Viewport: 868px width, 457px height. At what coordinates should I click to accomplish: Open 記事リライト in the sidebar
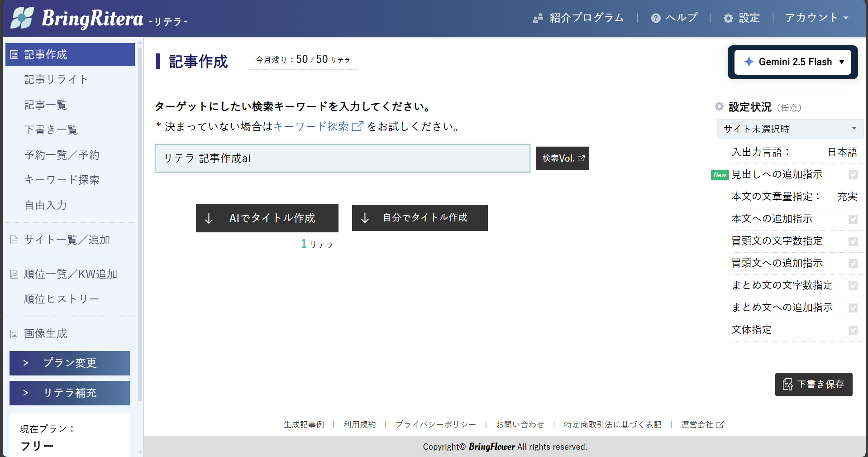tap(56, 80)
